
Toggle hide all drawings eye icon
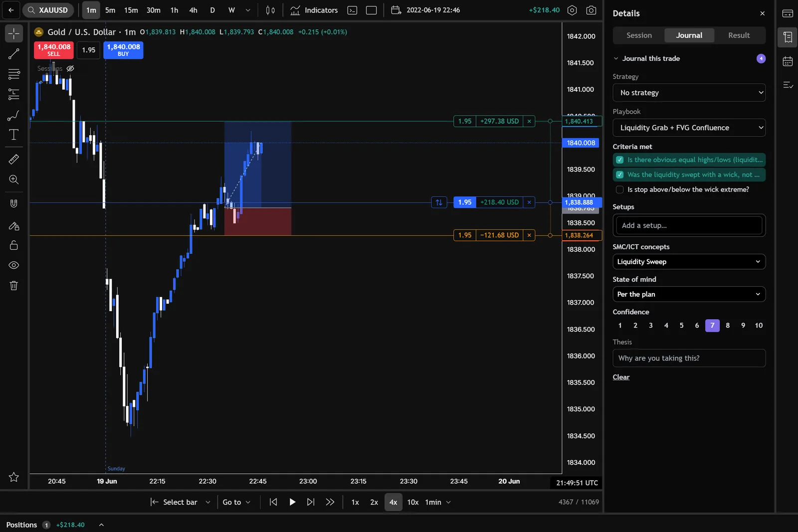14,265
